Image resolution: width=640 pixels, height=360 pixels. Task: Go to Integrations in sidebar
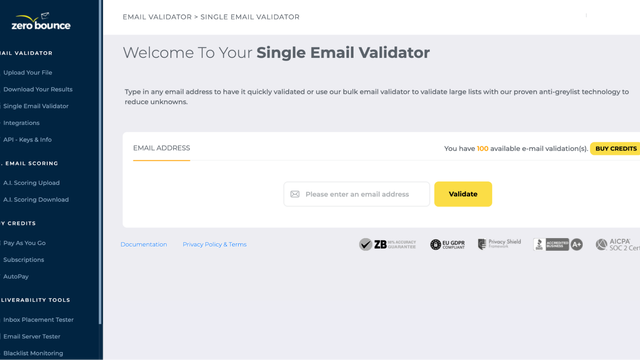pos(21,122)
